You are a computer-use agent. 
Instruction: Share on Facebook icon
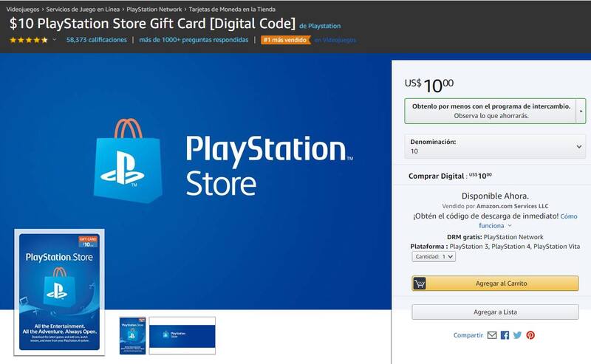pos(505,335)
